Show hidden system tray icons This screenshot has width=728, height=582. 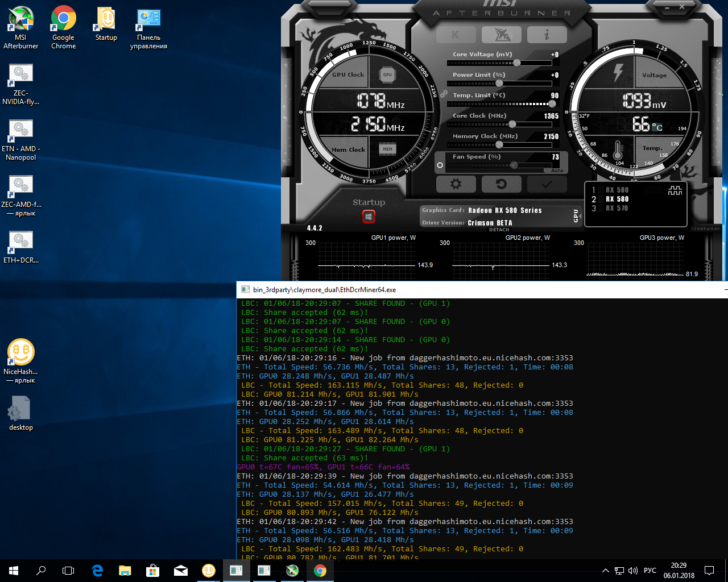click(x=605, y=571)
